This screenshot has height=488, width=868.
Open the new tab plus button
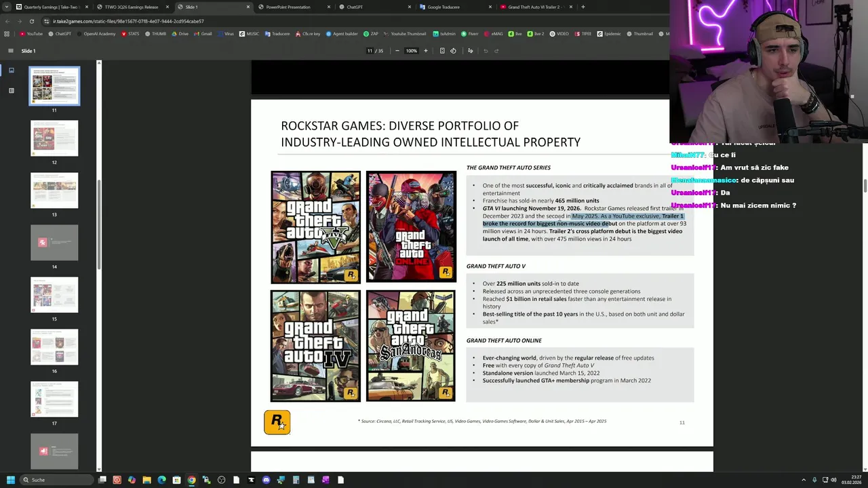[x=583, y=7]
